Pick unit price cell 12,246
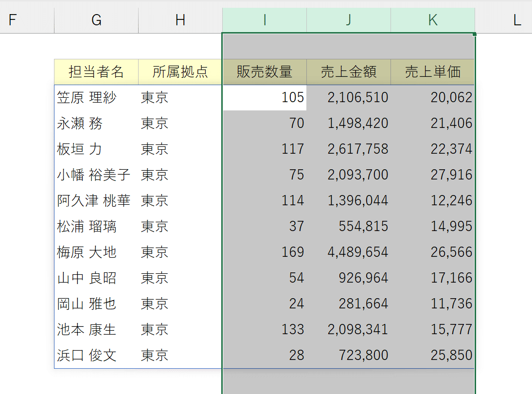The image size is (532, 394). click(x=433, y=200)
